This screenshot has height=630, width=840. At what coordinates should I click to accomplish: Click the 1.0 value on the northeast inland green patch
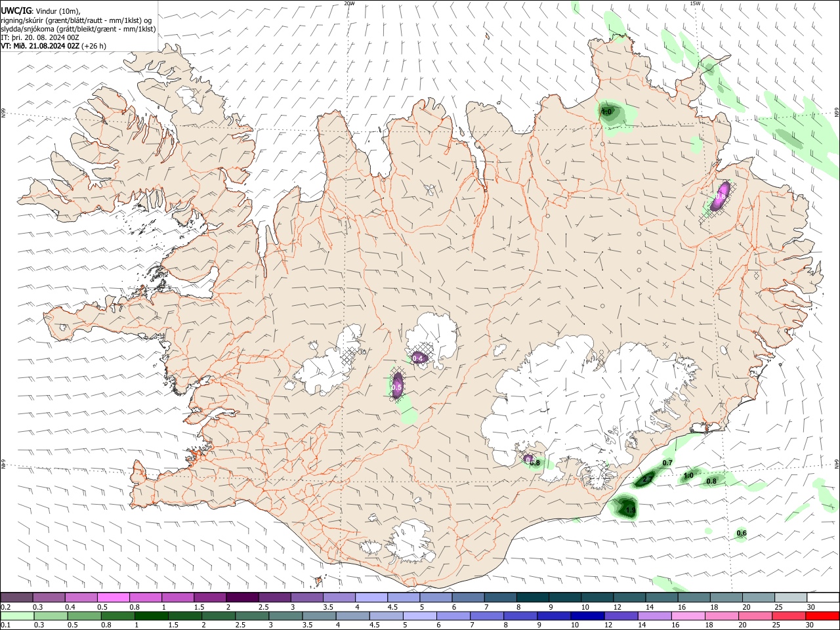(x=607, y=112)
